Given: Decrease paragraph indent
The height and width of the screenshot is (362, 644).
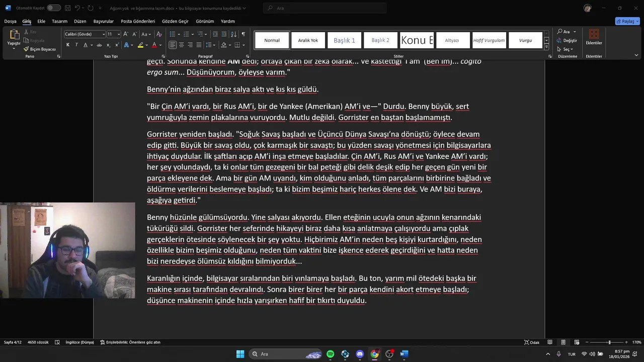Looking at the screenshot, I should pos(215,34).
